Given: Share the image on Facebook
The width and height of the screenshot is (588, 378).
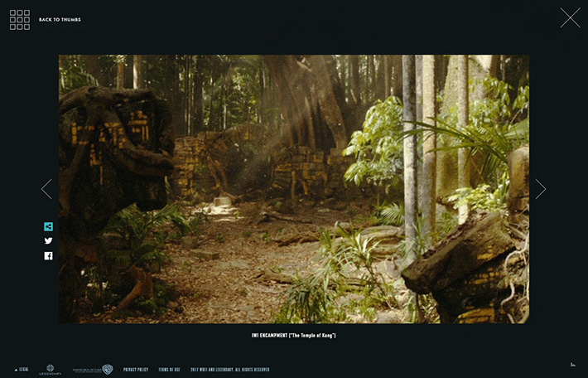Looking at the screenshot, I should coord(48,256).
